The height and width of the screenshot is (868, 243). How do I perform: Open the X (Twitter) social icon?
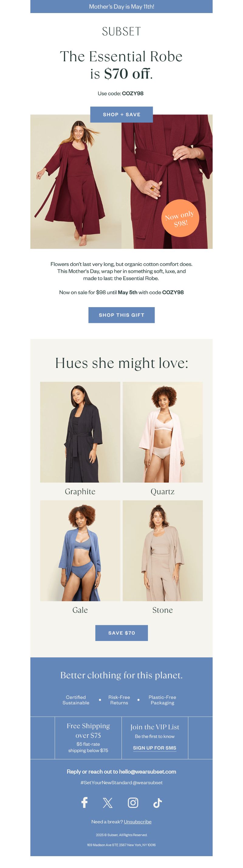tap(108, 803)
